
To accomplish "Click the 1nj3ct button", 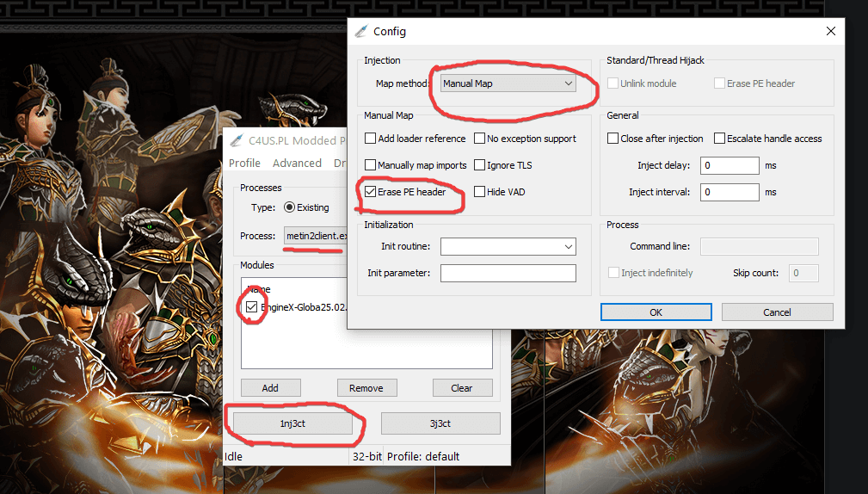I will click(x=292, y=423).
